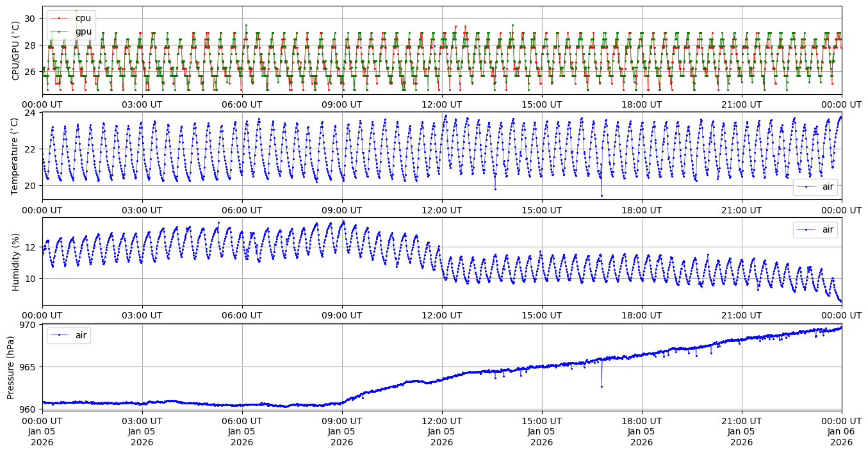Click the green gpu legend marker
Image resolution: width=868 pixels, height=453 pixels.
tap(59, 31)
